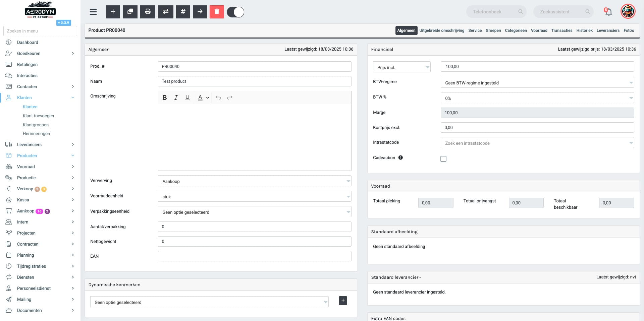Toggle the dark switch in toolbar
Image resolution: width=644 pixels, height=321 pixels.
[x=235, y=12]
